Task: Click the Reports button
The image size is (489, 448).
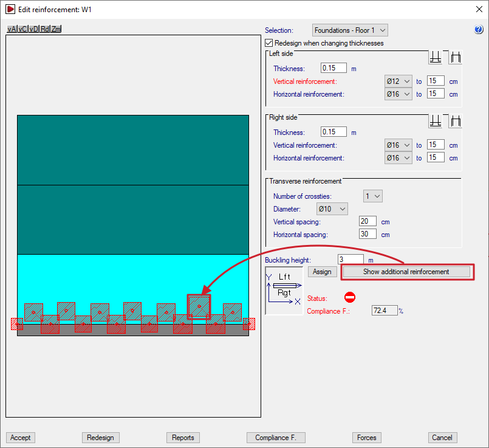Action: (183, 438)
